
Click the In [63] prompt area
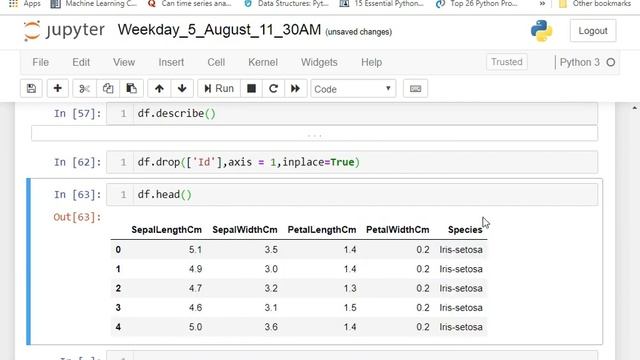[77, 194]
